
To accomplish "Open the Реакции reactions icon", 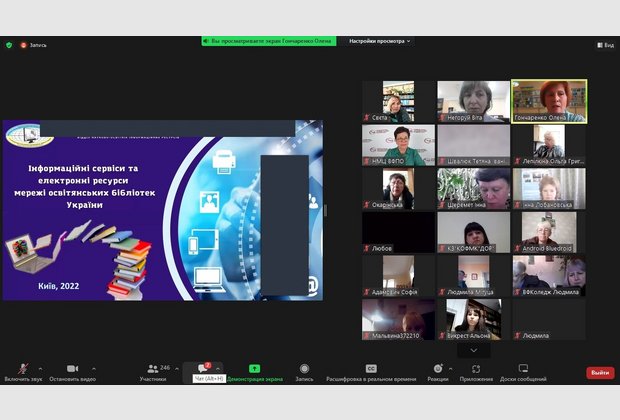I will coord(437,369).
